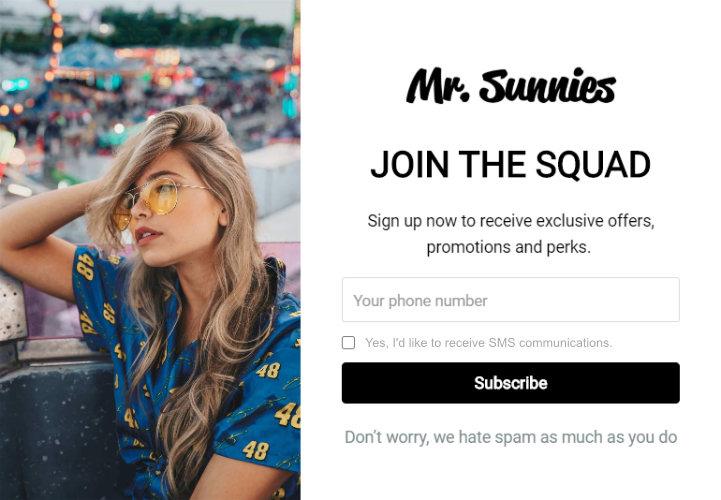Click the word 'Sunnies' in the logo
Screen dimensions: 721x500
547,86
